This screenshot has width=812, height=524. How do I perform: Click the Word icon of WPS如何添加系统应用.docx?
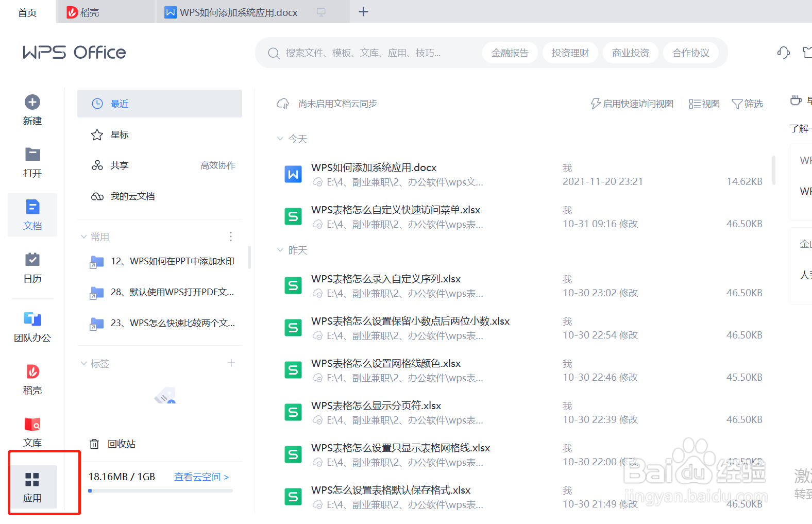click(293, 174)
